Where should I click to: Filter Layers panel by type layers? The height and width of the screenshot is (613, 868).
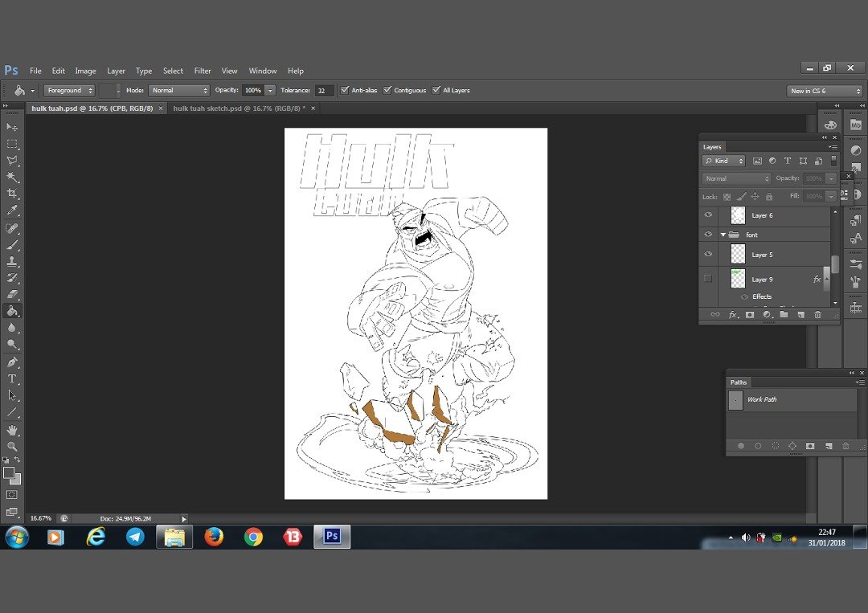[x=787, y=161]
